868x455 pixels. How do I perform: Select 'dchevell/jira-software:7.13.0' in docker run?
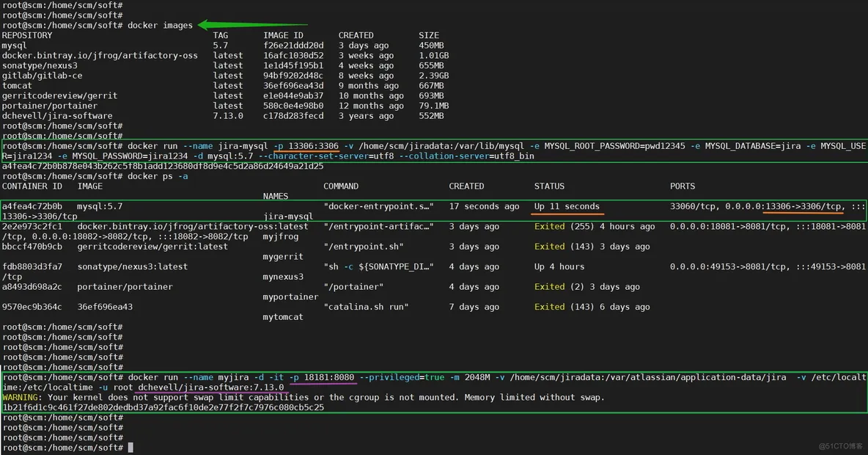pyautogui.click(x=211, y=387)
